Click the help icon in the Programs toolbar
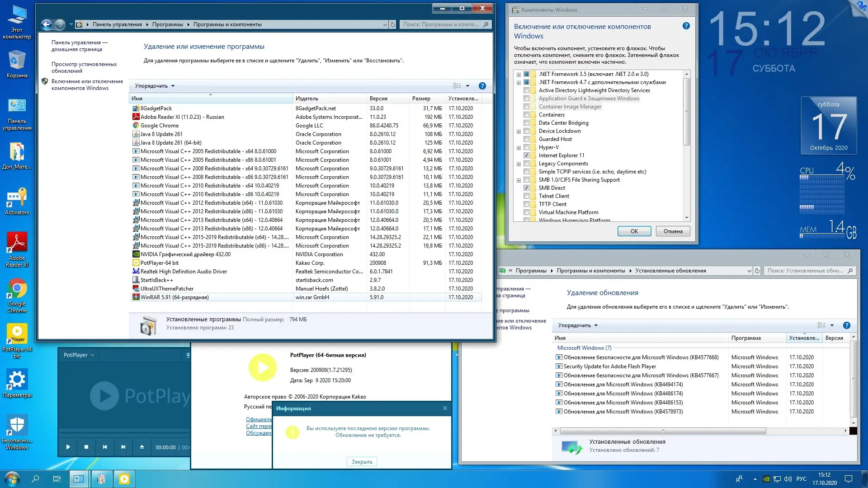Screen dimensions: 868x488 click(x=482, y=86)
